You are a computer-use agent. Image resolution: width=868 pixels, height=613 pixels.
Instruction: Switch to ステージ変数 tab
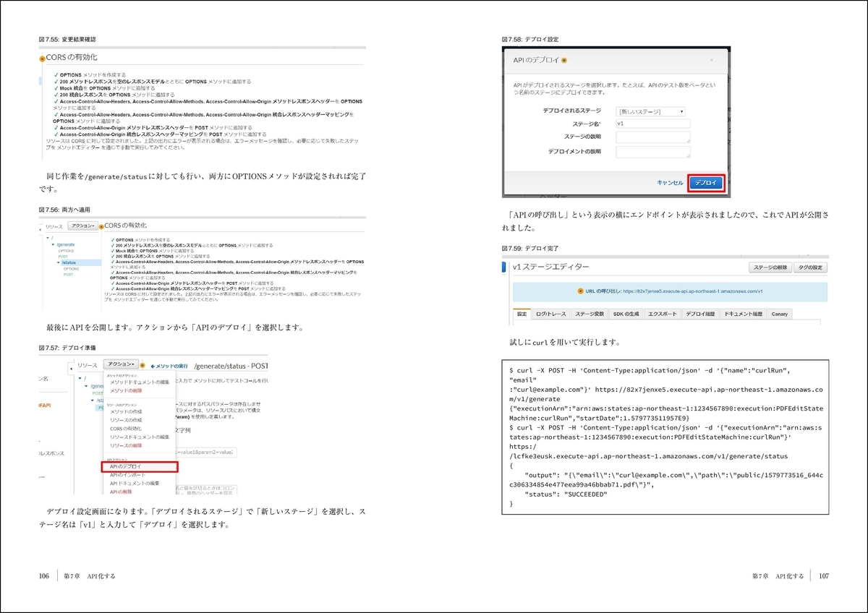pyautogui.click(x=590, y=314)
